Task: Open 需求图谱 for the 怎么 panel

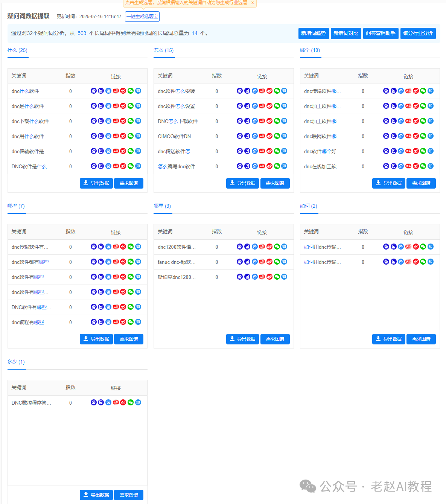Action: pos(275,183)
